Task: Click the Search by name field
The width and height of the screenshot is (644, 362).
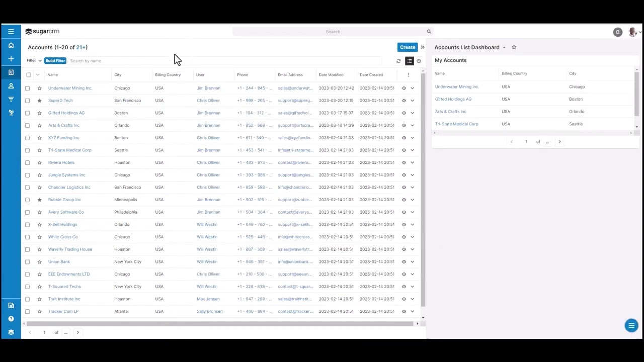Action: 225,61
